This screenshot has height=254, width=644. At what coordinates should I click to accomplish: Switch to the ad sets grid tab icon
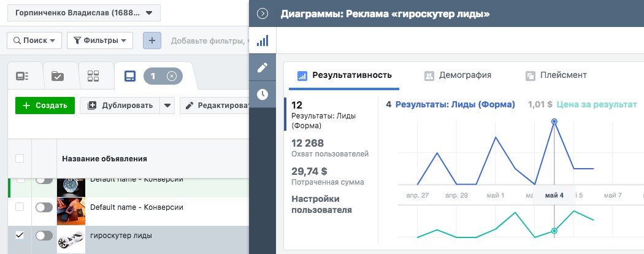pyautogui.click(x=93, y=76)
